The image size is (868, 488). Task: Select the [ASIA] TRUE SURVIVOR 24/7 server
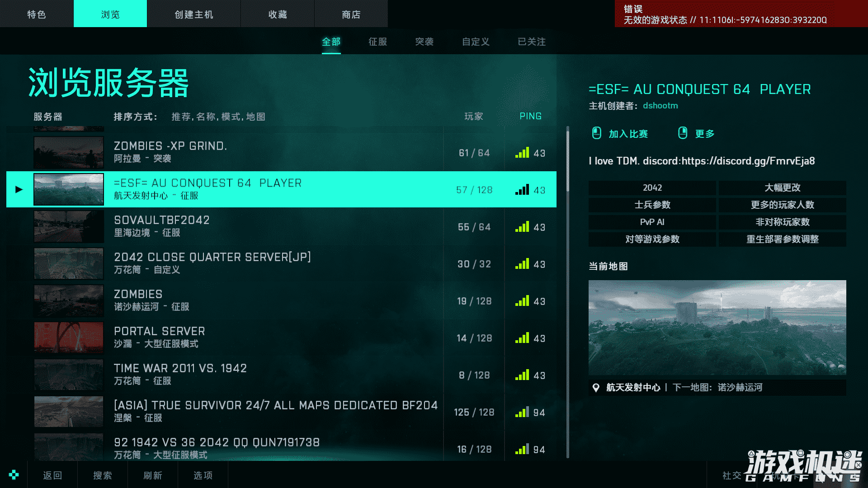pyautogui.click(x=281, y=412)
